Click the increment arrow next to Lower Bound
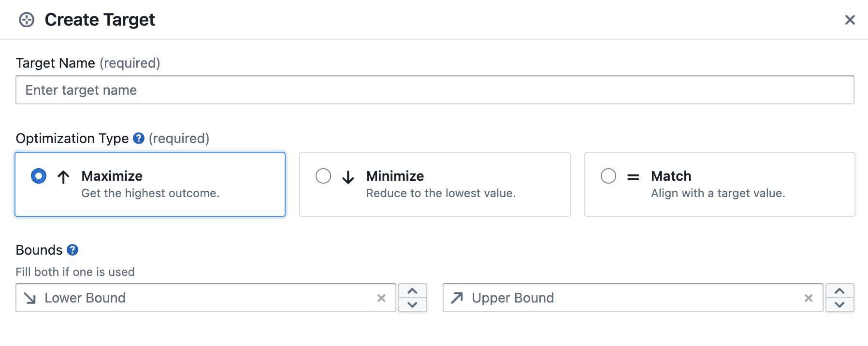Screen dimensions: 868x346 (x=413, y=292)
